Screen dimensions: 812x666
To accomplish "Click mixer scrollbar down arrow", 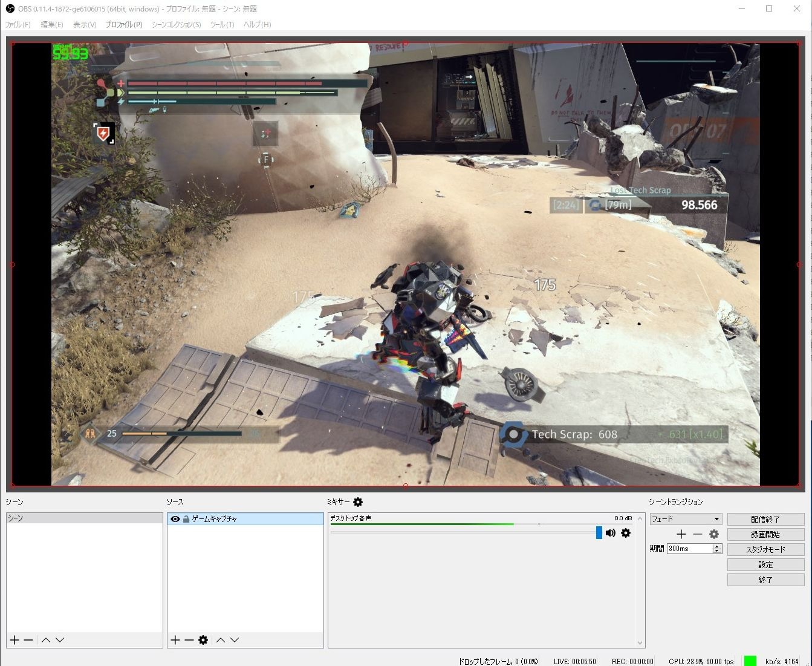I will (x=640, y=643).
